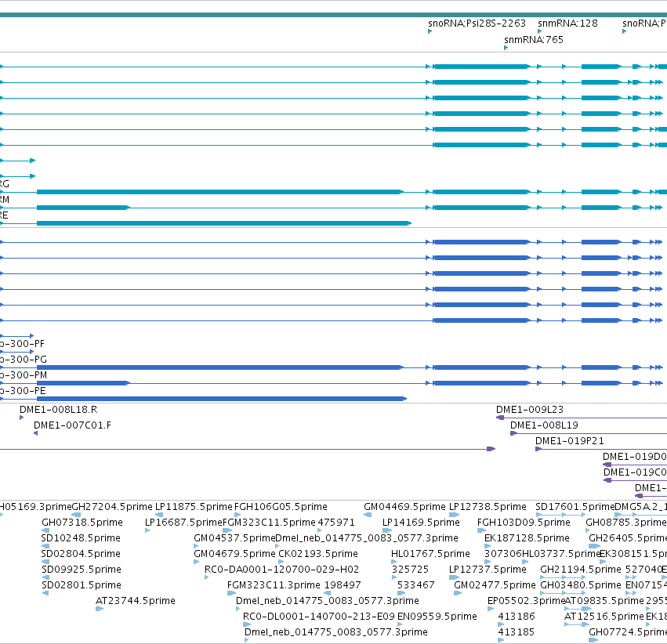Open EST EP05502.3prime
667x644 pixels.
526,601
